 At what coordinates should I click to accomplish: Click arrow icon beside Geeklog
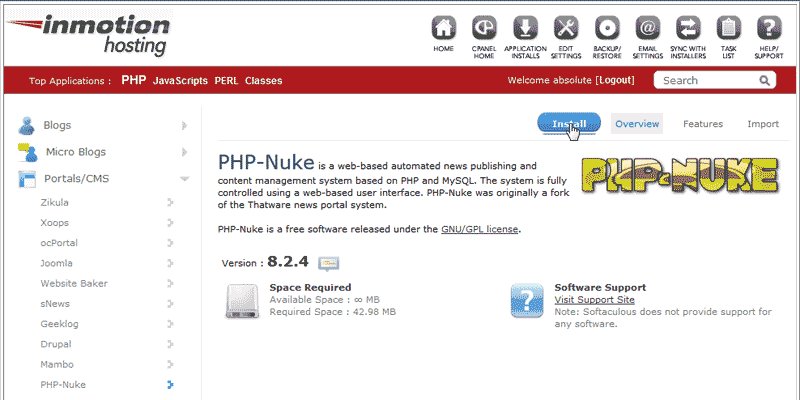point(170,324)
